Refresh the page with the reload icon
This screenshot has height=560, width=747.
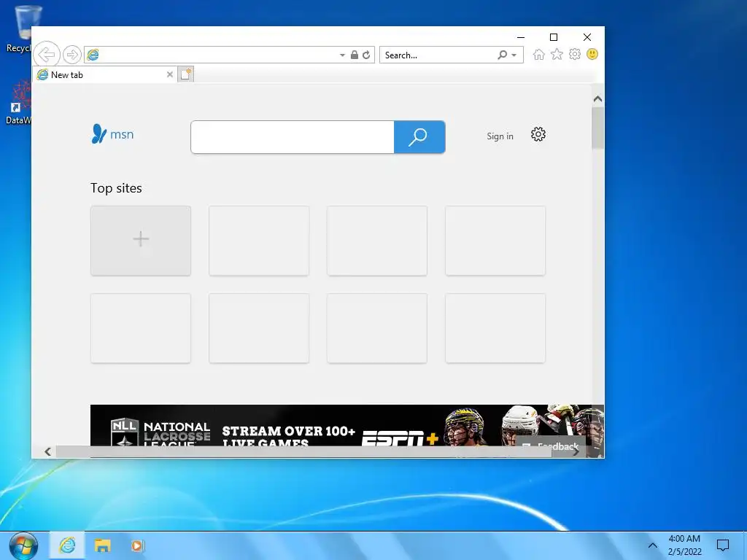tap(366, 55)
